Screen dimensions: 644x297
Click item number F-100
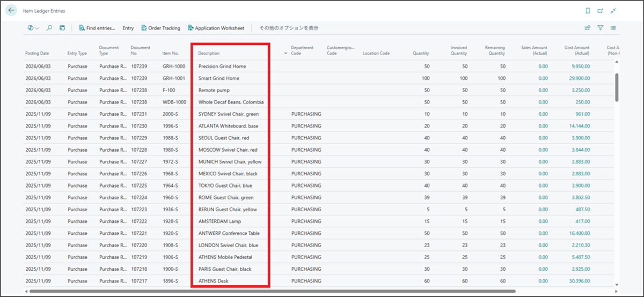pos(169,90)
